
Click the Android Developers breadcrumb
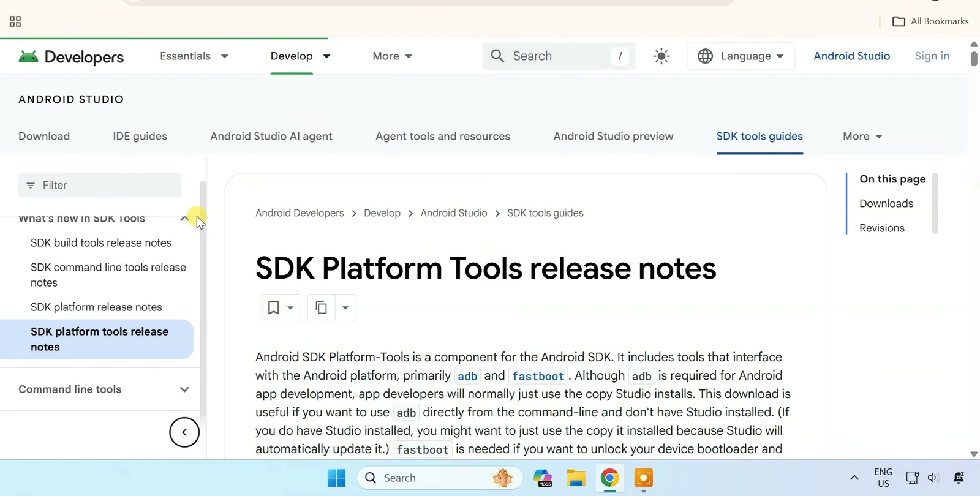pyautogui.click(x=300, y=213)
